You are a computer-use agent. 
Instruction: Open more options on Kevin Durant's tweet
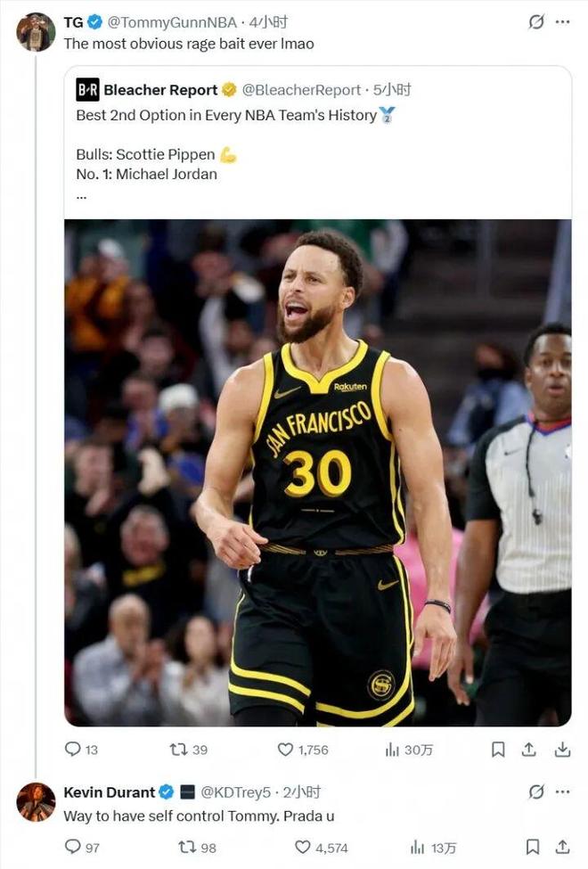563,793
